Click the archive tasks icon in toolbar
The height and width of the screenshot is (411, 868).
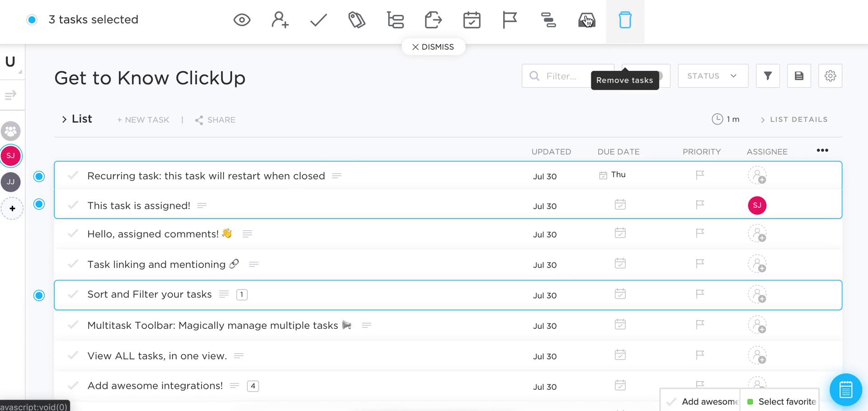(586, 20)
